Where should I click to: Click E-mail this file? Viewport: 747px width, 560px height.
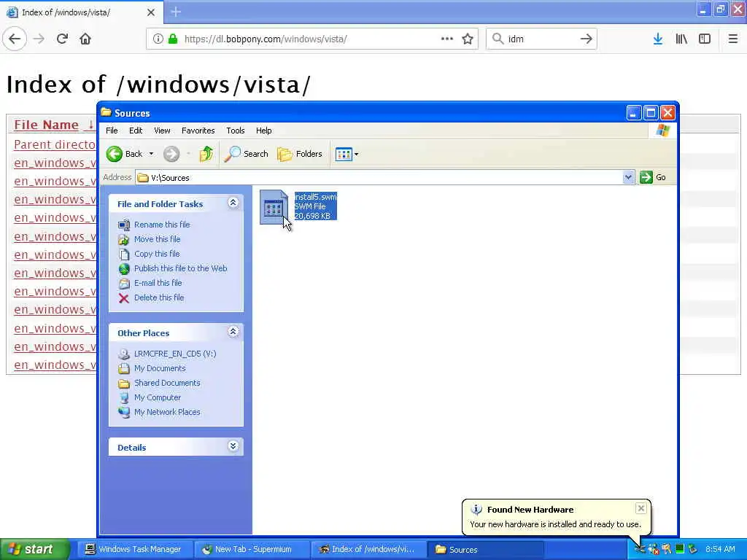click(x=158, y=283)
